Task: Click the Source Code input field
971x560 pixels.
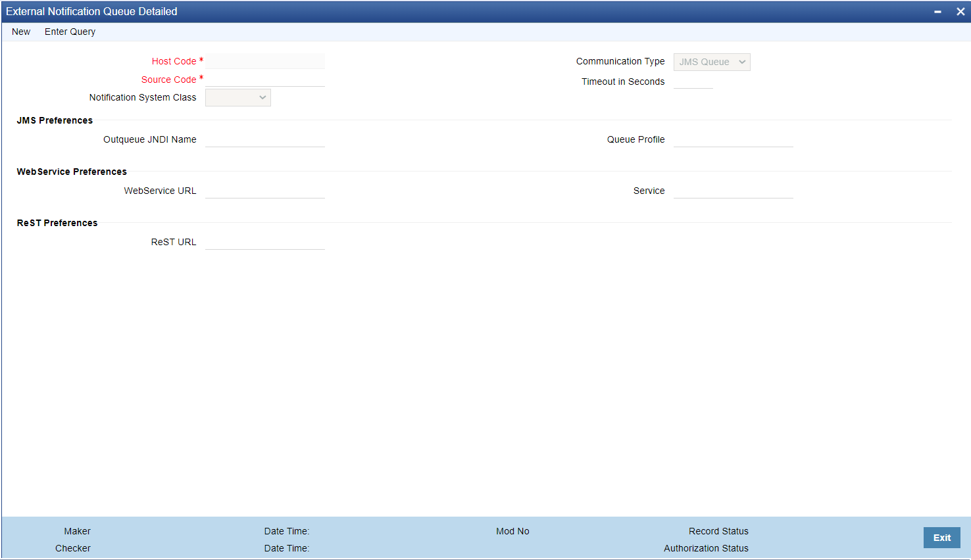Action: pyautogui.click(x=265, y=79)
